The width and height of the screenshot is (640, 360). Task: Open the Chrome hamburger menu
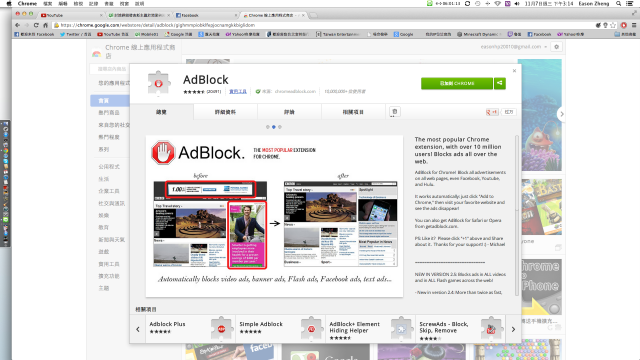coord(634,25)
